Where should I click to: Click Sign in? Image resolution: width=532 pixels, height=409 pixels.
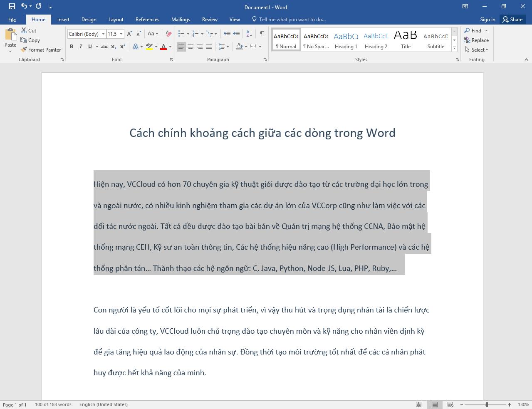click(487, 20)
